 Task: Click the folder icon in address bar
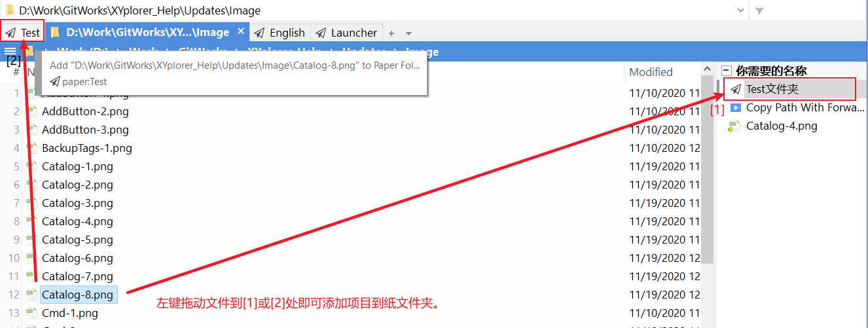tap(9, 10)
